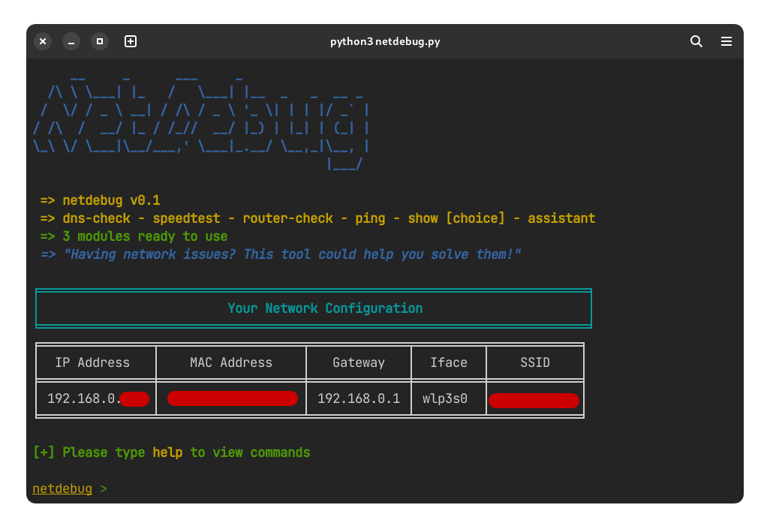Click the window title python3 netdebug.py
Image resolution: width=770 pixels, height=532 pixels.
point(384,41)
